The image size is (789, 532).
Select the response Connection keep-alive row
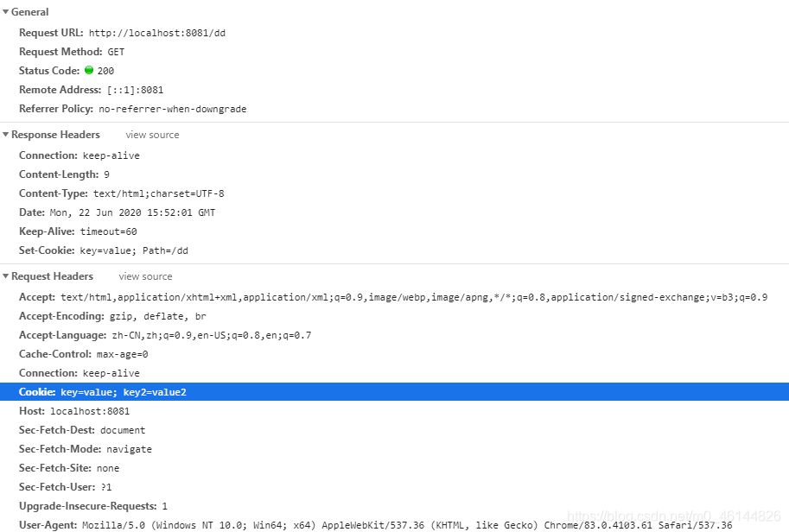click(x=394, y=155)
